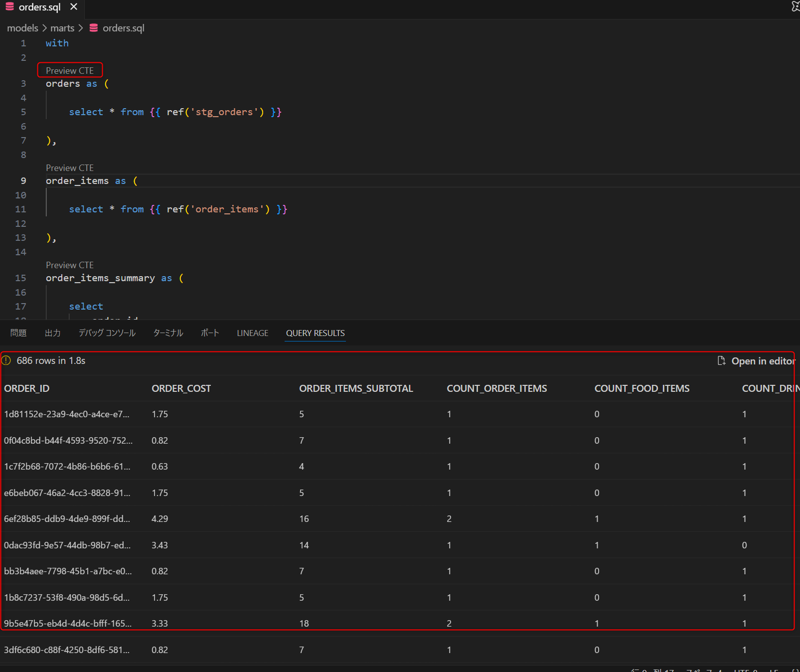Click the ORDER_COST column header
800x672 pixels.
(x=181, y=388)
